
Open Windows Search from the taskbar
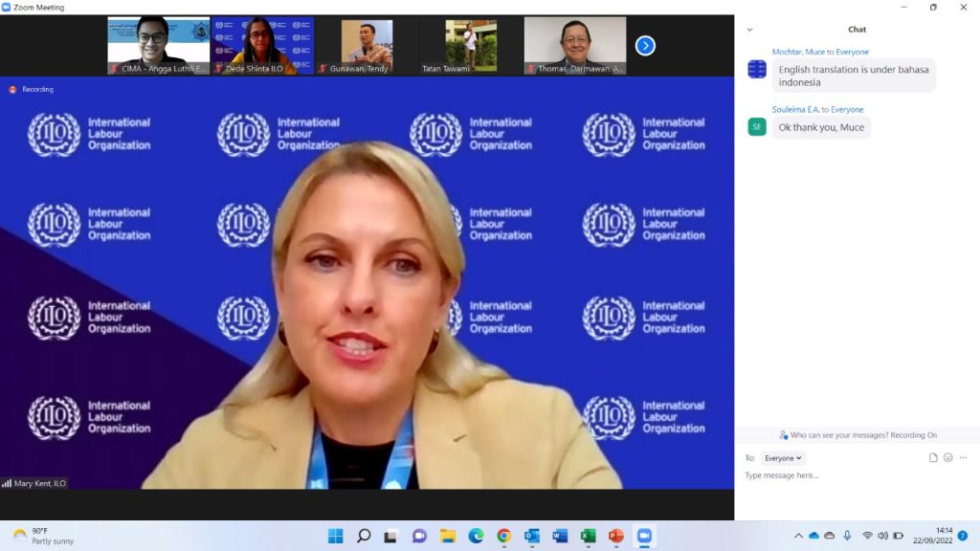pos(364,536)
